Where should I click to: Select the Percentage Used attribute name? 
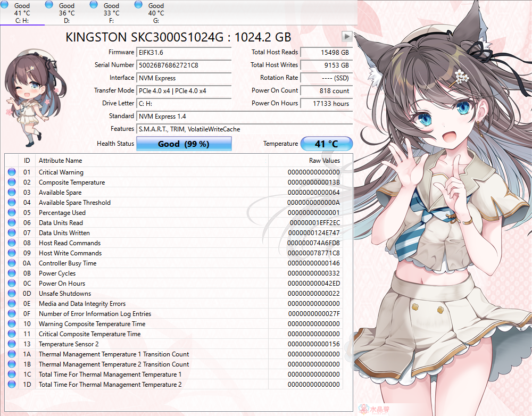pyautogui.click(x=62, y=213)
